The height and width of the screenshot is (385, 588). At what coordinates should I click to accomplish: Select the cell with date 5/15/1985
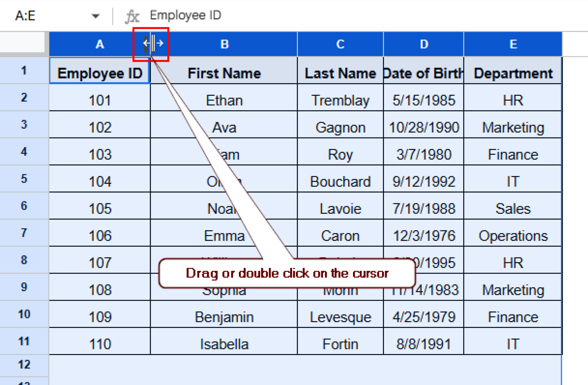423,100
